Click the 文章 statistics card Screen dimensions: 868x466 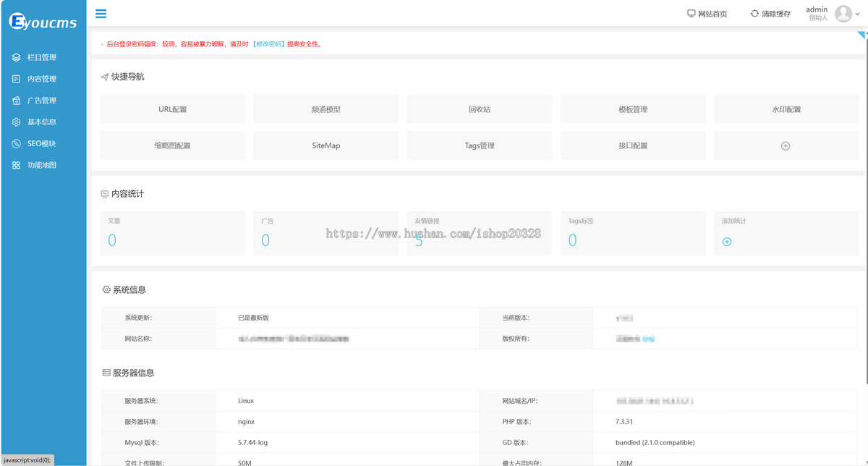(172, 233)
